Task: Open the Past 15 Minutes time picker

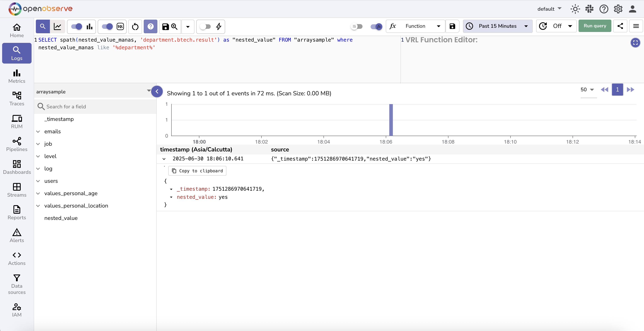Action: tap(498, 26)
